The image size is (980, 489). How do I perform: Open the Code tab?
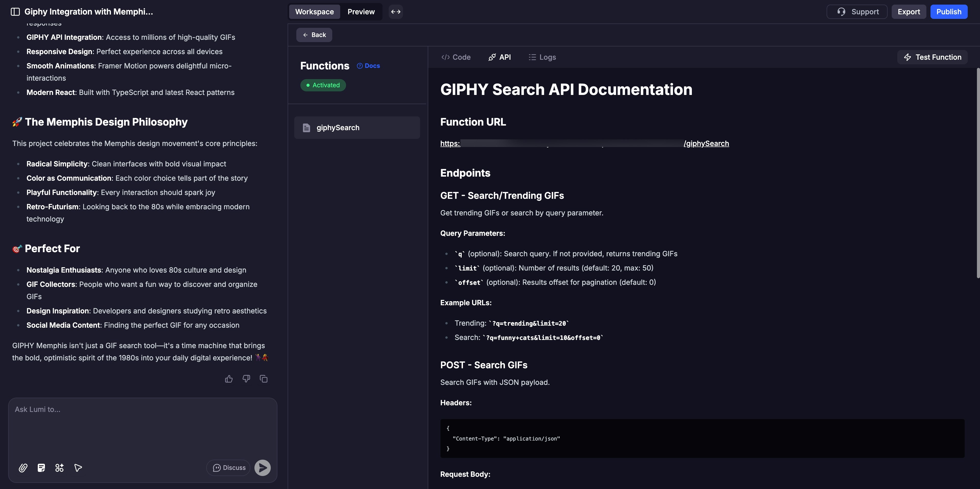click(x=456, y=57)
